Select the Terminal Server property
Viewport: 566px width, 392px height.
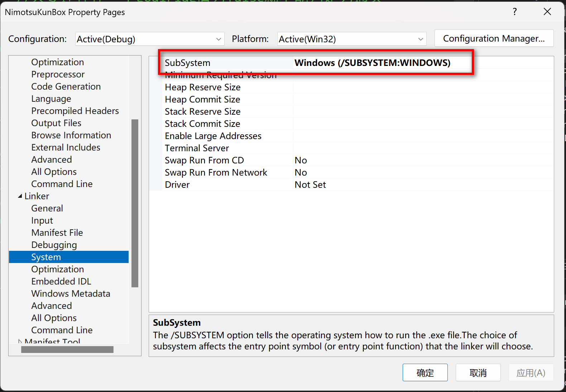pos(197,148)
